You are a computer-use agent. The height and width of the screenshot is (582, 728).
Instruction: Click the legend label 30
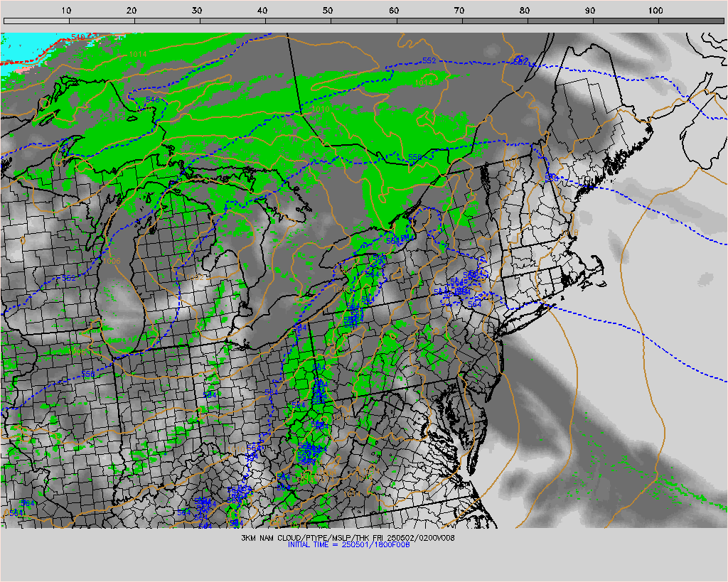[x=197, y=10]
